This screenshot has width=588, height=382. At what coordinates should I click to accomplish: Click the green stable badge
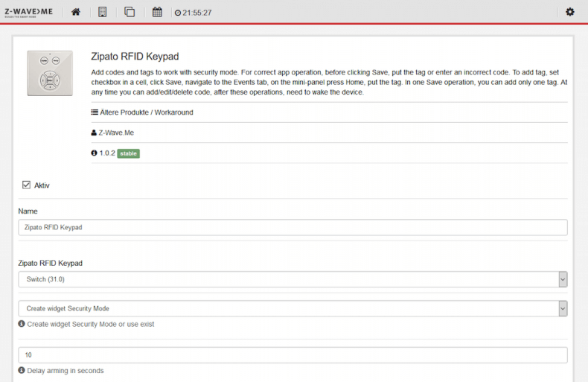click(128, 153)
